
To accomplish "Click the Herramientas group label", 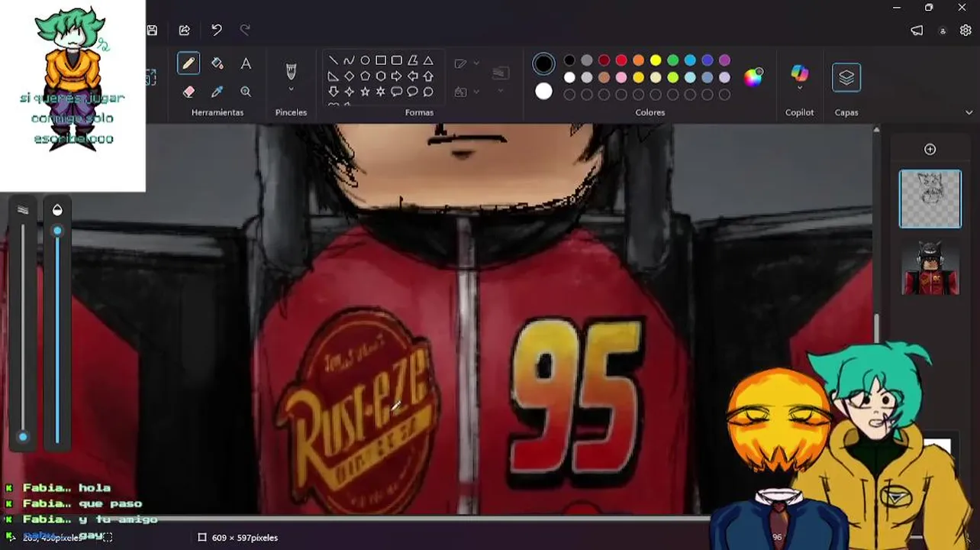I will (218, 112).
